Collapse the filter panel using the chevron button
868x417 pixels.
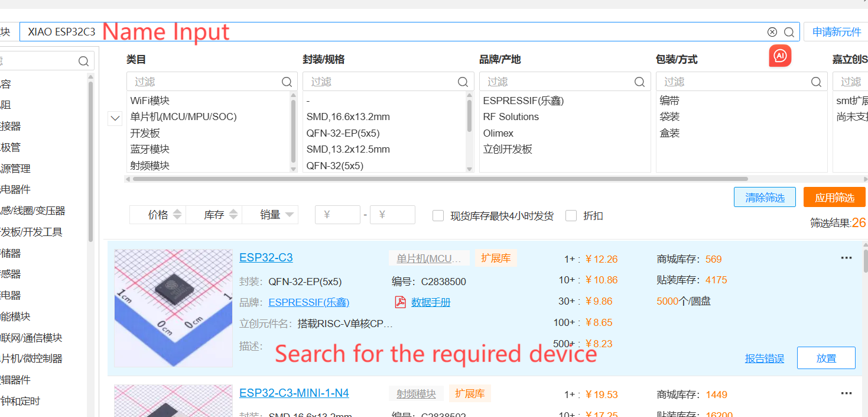pyautogui.click(x=115, y=118)
